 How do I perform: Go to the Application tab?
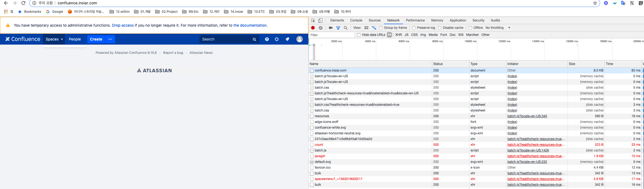click(x=458, y=20)
